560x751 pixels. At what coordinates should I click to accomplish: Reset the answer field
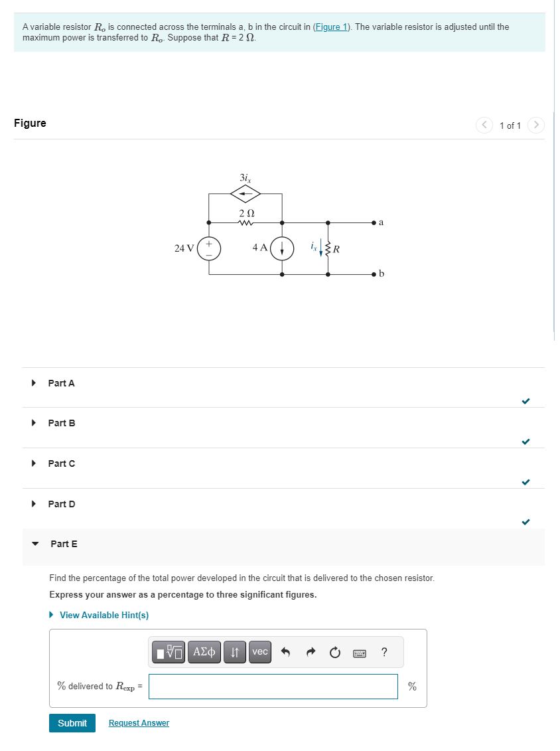[335, 652]
